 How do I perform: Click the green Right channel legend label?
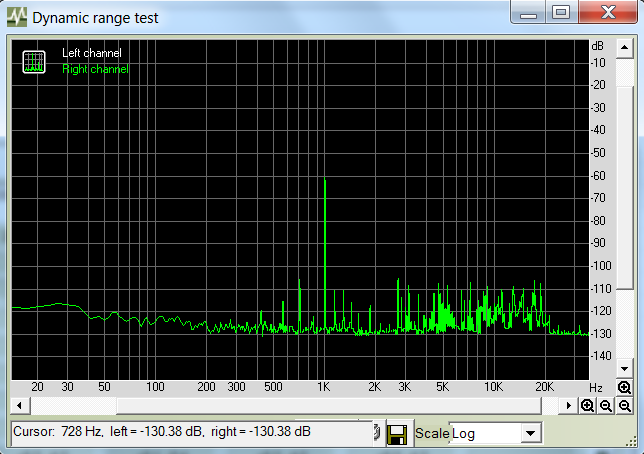[x=95, y=69]
